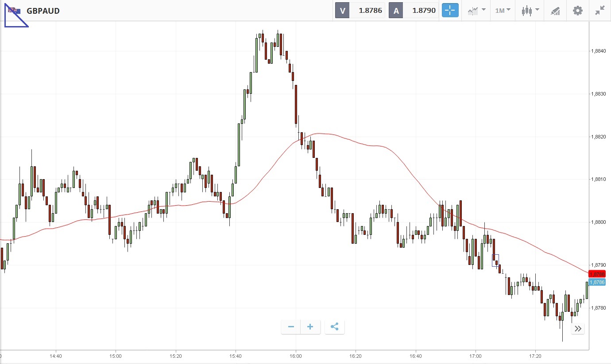611x364 pixels.
Task: Open the compare chart dropdown
Action: [476, 11]
